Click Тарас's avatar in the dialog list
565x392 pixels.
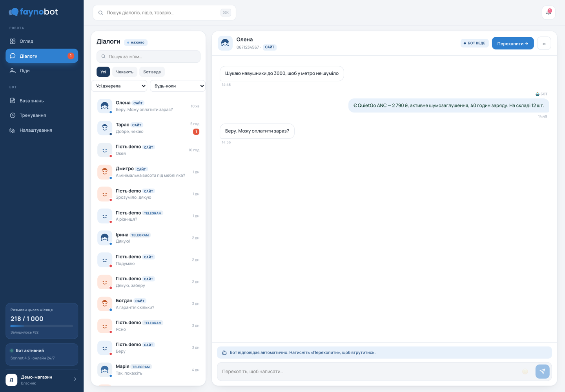(x=105, y=128)
